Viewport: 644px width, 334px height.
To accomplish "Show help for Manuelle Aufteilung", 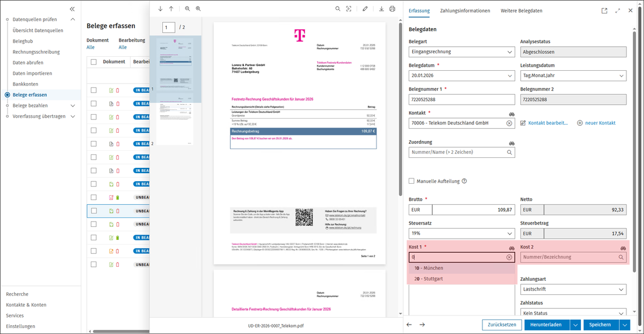I will (464, 181).
